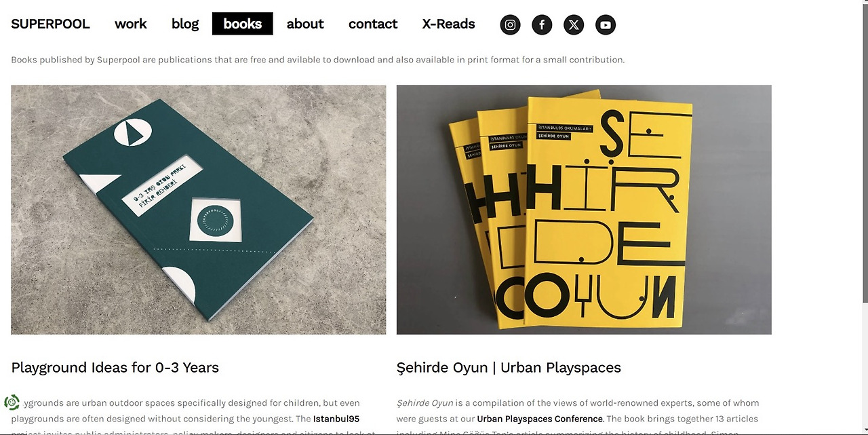Open the contact menu item

(x=373, y=24)
